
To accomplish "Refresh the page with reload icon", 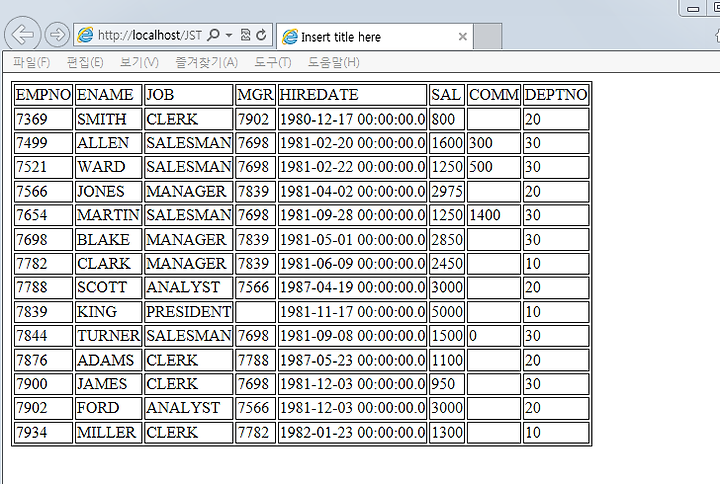I will [x=261, y=35].
